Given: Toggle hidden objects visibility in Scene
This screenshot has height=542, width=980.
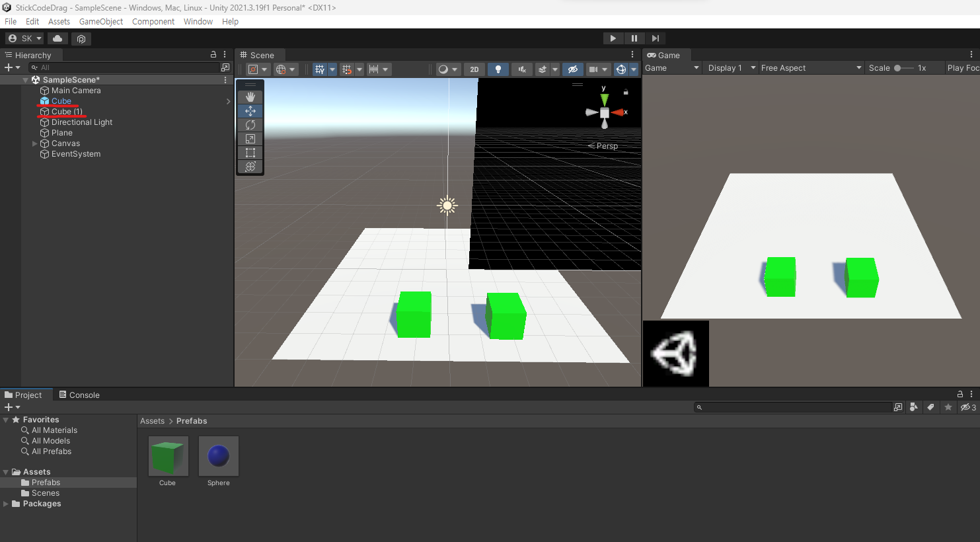Looking at the screenshot, I should (x=573, y=69).
